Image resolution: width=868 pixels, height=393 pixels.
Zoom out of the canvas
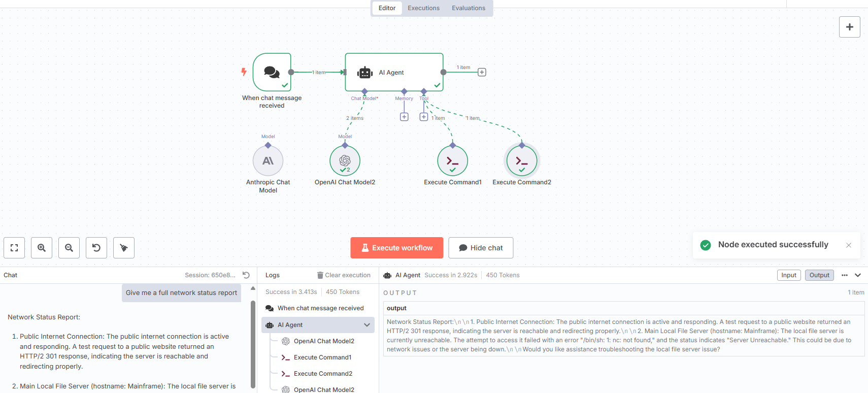(69, 248)
